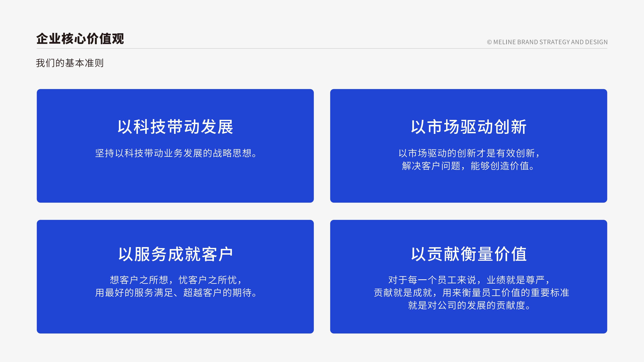Click the line 以市场驱动的创新才是有效创新，

pyautogui.click(x=469, y=153)
